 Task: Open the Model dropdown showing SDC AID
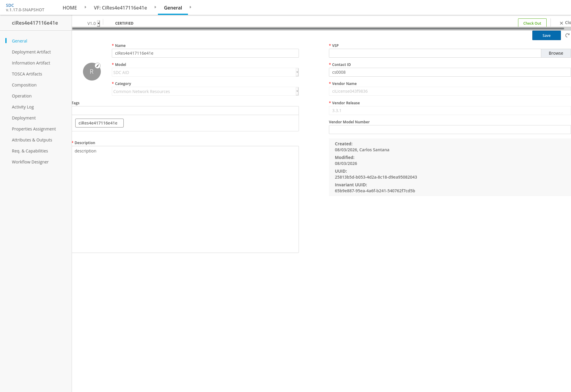[x=205, y=72]
